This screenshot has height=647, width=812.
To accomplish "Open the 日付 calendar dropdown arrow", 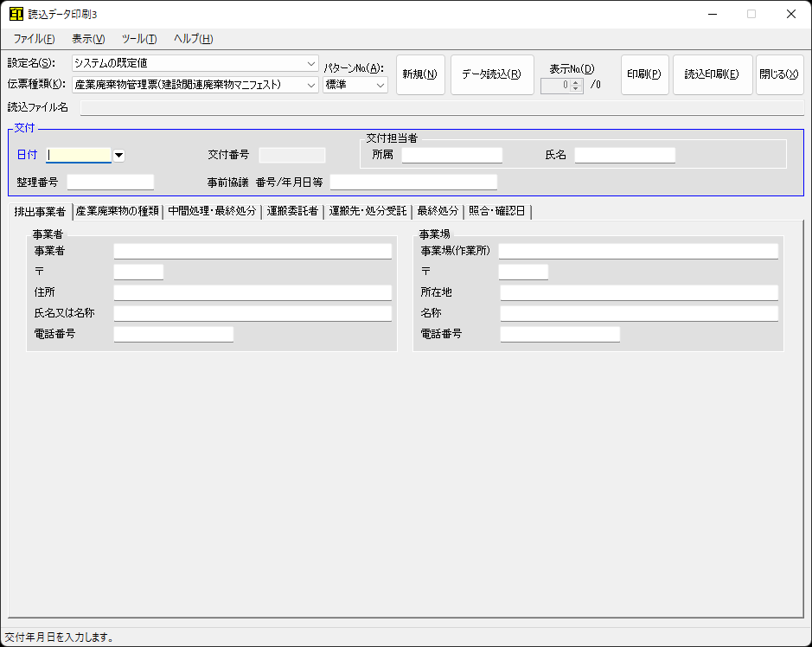I will click(119, 156).
